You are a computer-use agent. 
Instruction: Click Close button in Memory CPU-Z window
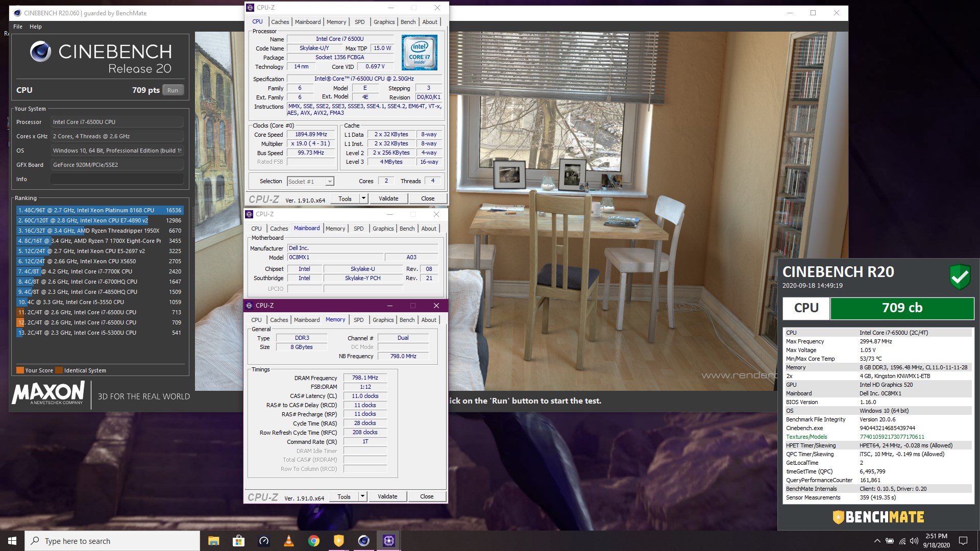click(427, 497)
